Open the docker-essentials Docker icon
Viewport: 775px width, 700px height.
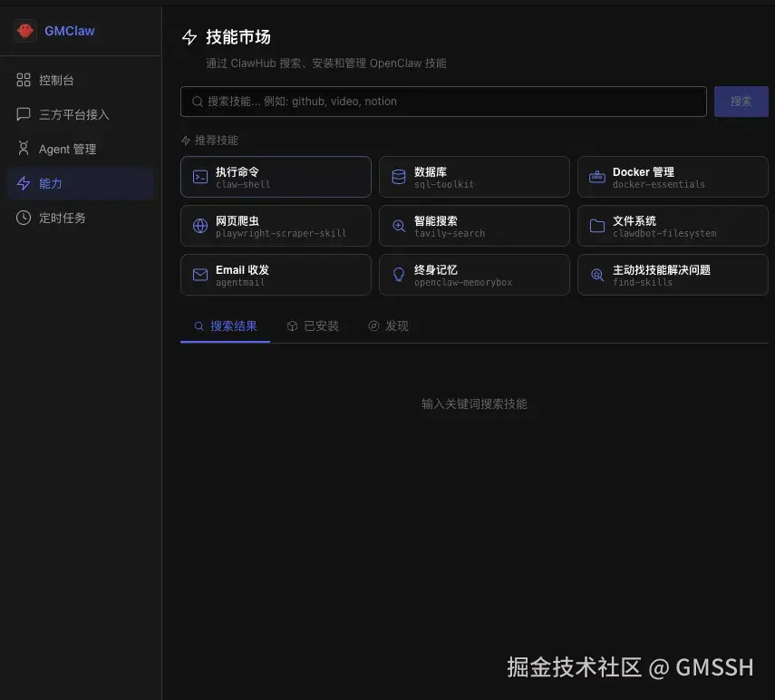click(x=597, y=176)
